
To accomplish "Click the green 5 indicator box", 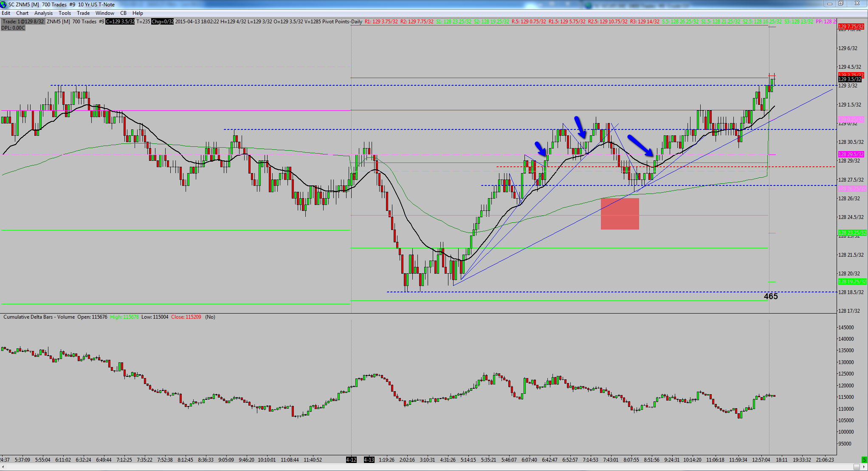I will (x=864, y=460).
